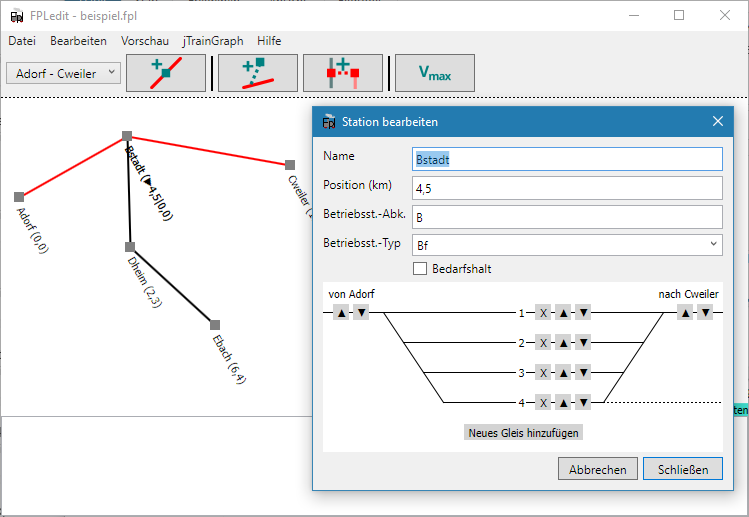Click the add station toolbar icon
749x517 pixels.
(166, 73)
